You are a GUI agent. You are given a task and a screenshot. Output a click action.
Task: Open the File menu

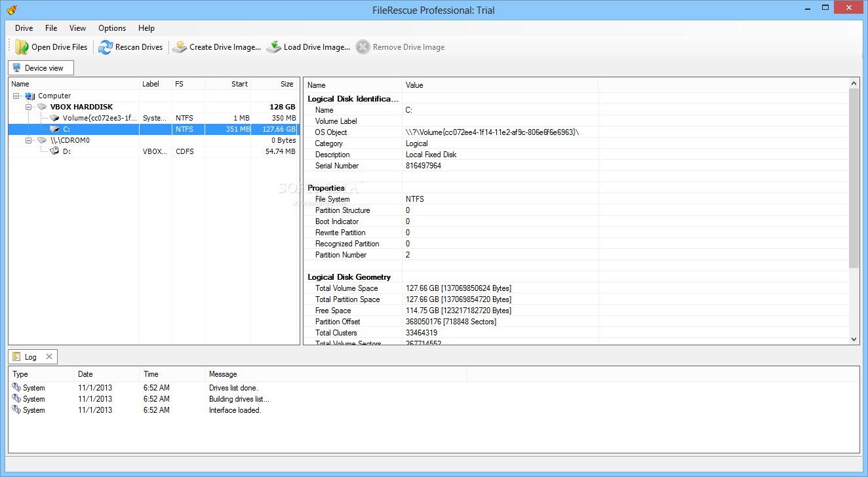tap(51, 28)
